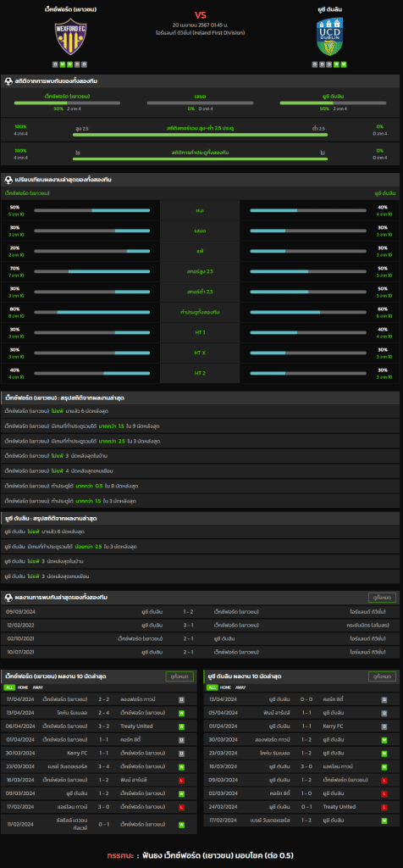Click the ทรรศนะ prediction text at page bottom
This screenshot has height=868, width=403.
(x=200, y=854)
